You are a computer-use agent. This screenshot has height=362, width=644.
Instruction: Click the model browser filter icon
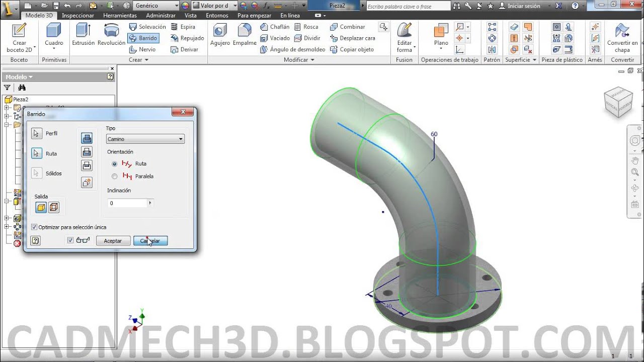pyautogui.click(x=7, y=87)
